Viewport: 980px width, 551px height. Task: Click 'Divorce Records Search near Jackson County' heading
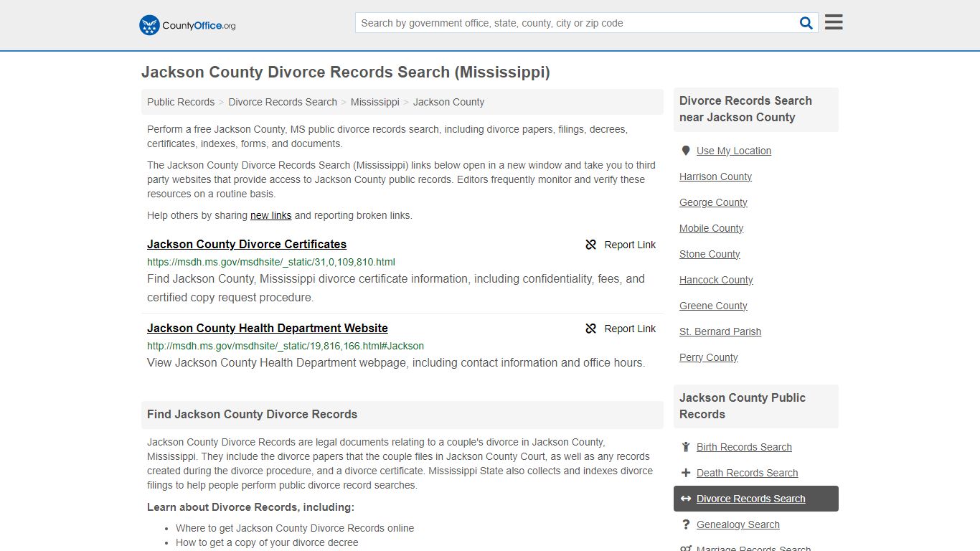click(x=745, y=109)
